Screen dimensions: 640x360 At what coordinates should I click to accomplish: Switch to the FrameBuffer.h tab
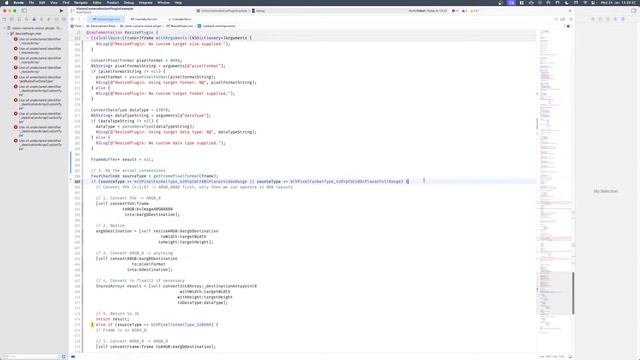coord(180,19)
